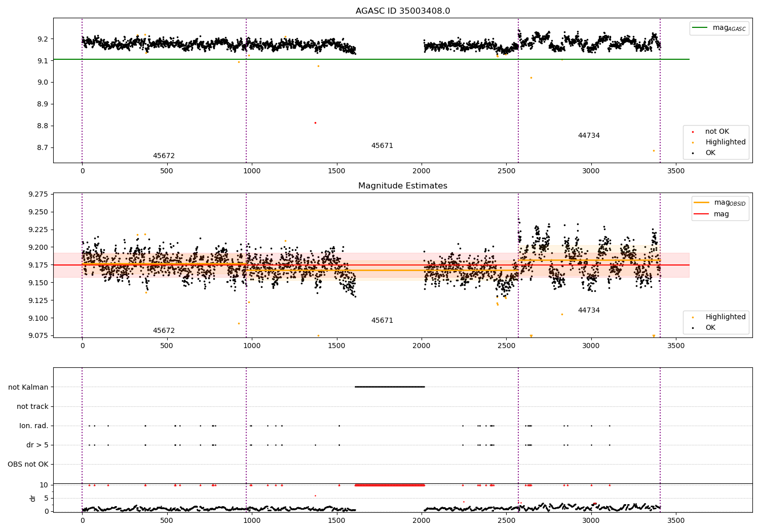This screenshot has height=532, width=760.
Task: Click y-tick "9.0" on the AGASC ID plot
Action: 43,83
